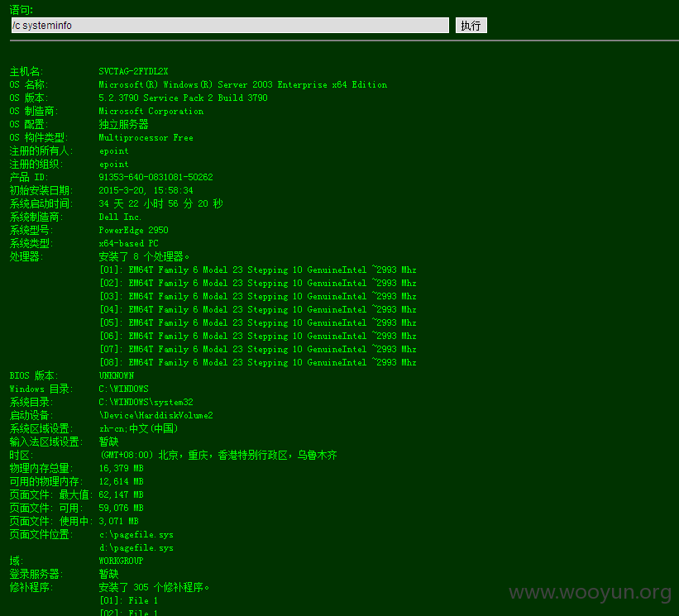Click the 语句 label above input
Viewport: 679px width, 616px height.
22,10
